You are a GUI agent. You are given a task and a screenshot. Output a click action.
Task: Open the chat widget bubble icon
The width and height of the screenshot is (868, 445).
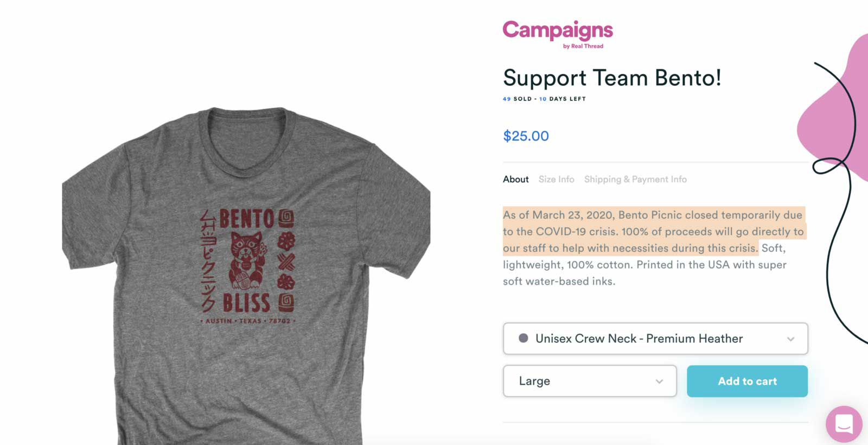(x=844, y=424)
